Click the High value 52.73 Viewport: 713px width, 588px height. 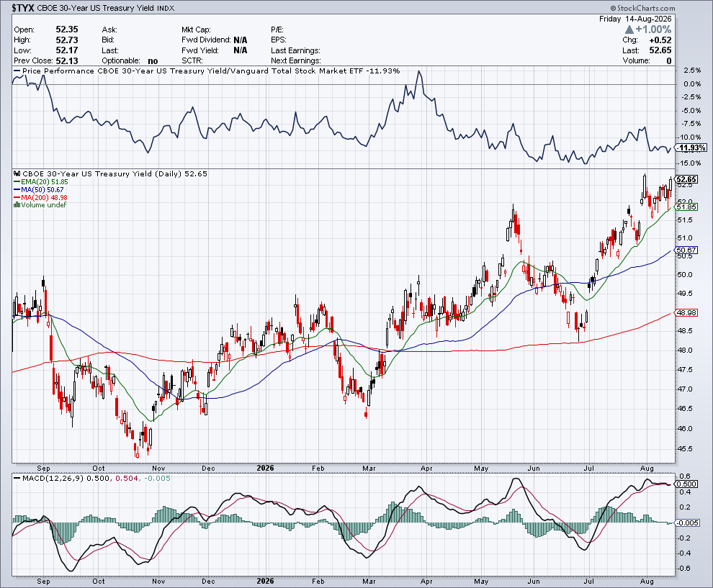coord(67,40)
